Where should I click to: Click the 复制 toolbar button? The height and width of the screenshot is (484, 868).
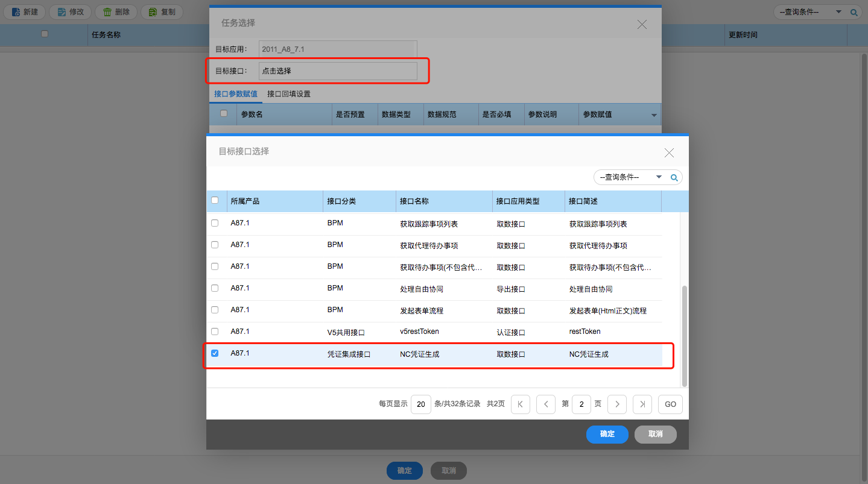pyautogui.click(x=162, y=12)
